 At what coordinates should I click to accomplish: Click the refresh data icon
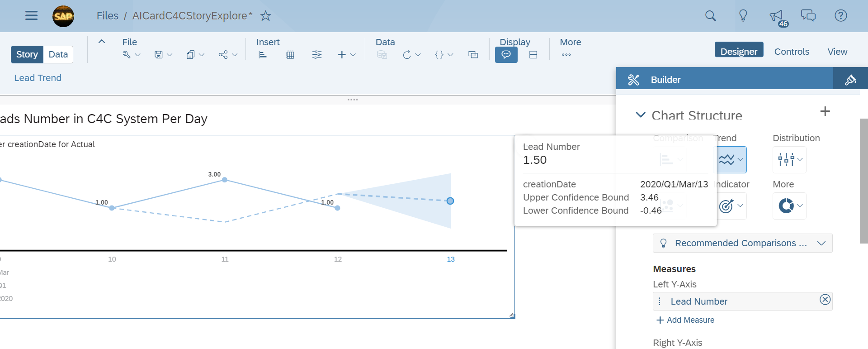[407, 55]
